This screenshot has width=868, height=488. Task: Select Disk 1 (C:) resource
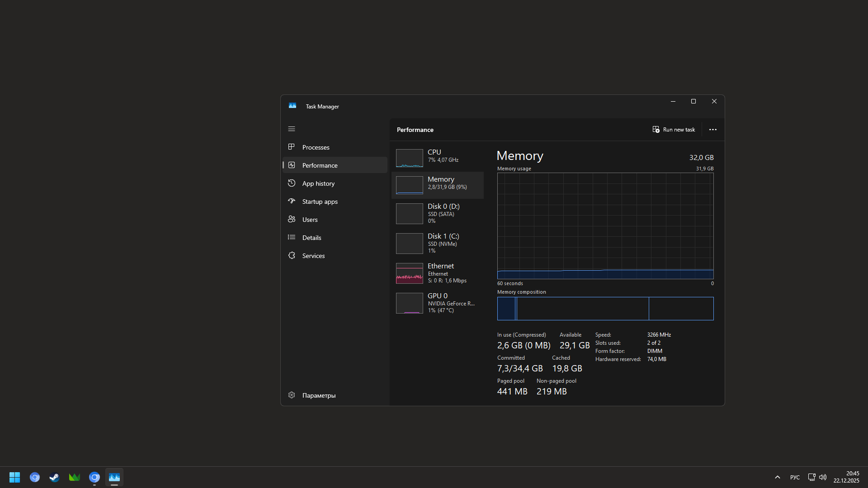click(x=437, y=243)
